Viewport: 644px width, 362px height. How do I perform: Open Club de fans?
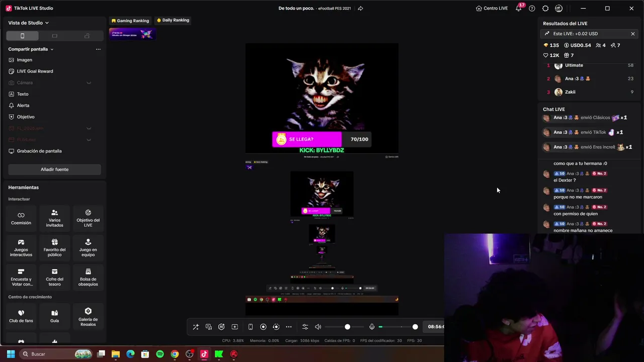pos(21,316)
